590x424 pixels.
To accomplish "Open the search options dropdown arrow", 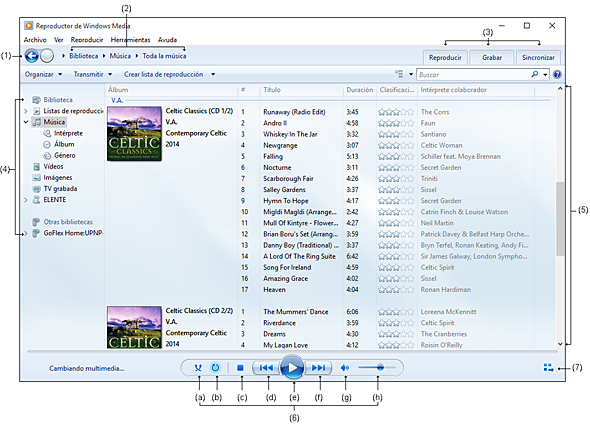I will 545,74.
